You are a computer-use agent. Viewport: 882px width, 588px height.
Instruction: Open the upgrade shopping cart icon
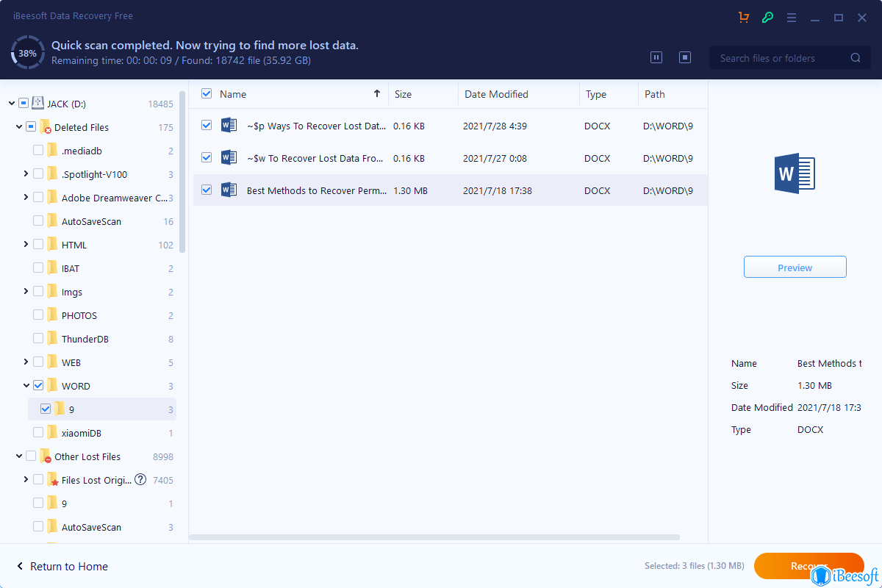(x=744, y=16)
